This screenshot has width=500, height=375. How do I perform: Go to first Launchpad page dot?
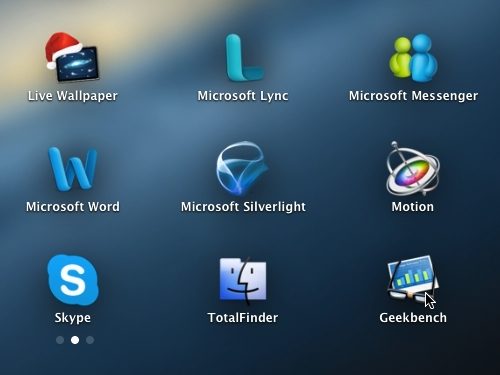click(x=60, y=340)
